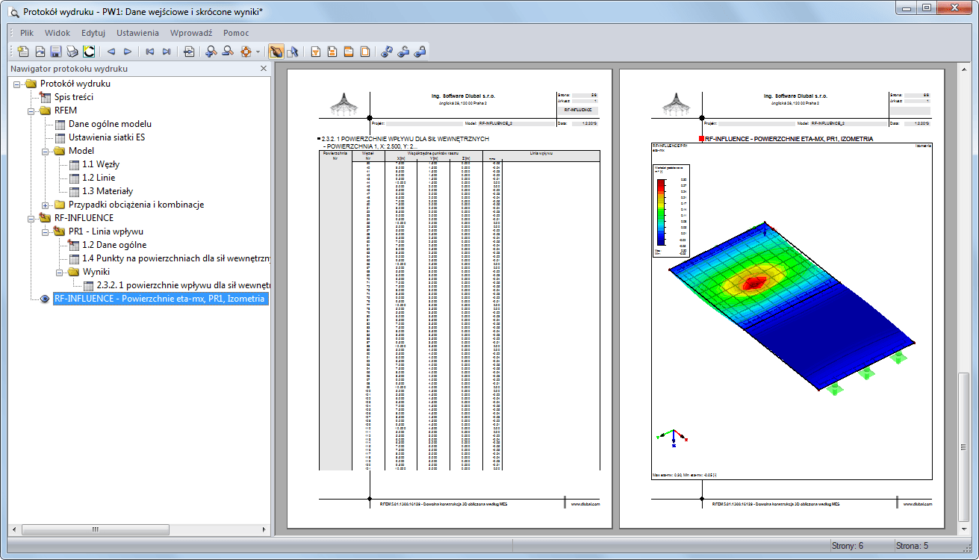Click the printer icon in the toolbar

point(72,52)
